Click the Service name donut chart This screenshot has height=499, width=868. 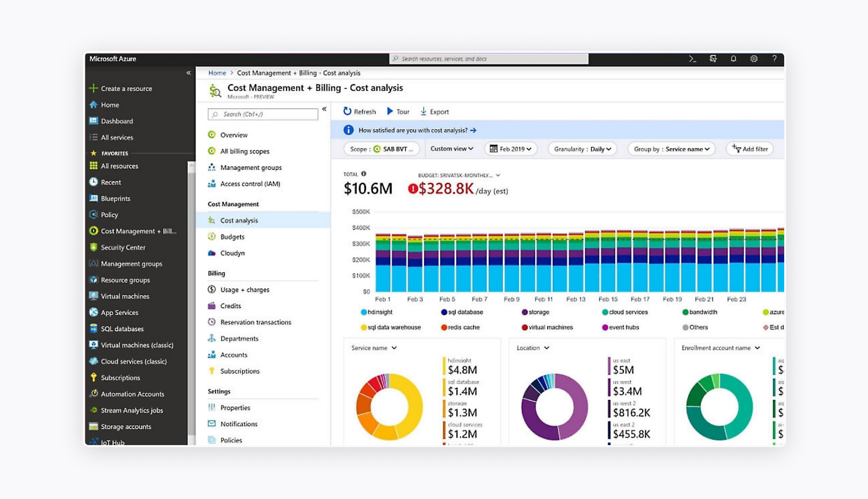pyautogui.click(x=389, y=407)
